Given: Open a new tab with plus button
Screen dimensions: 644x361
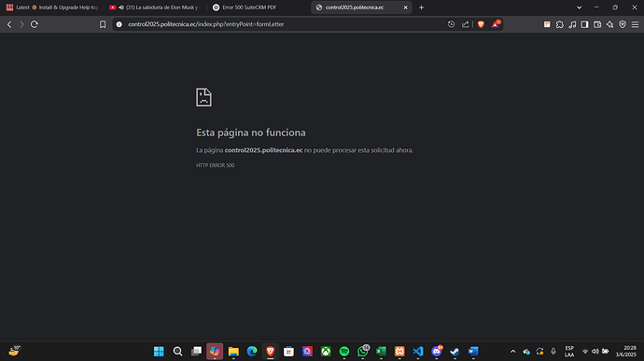Looking at the screenshot, I should (x=421, y=7).
